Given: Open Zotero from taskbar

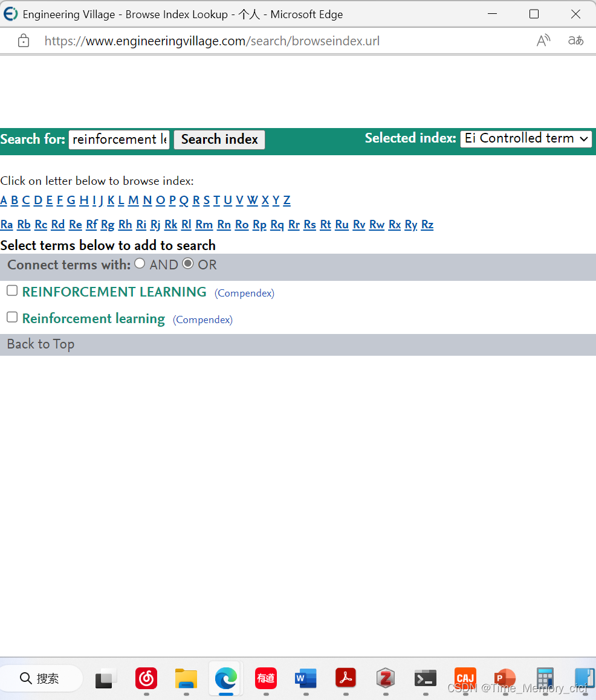Looking at the screenshot, I should (x=385, y=679).
